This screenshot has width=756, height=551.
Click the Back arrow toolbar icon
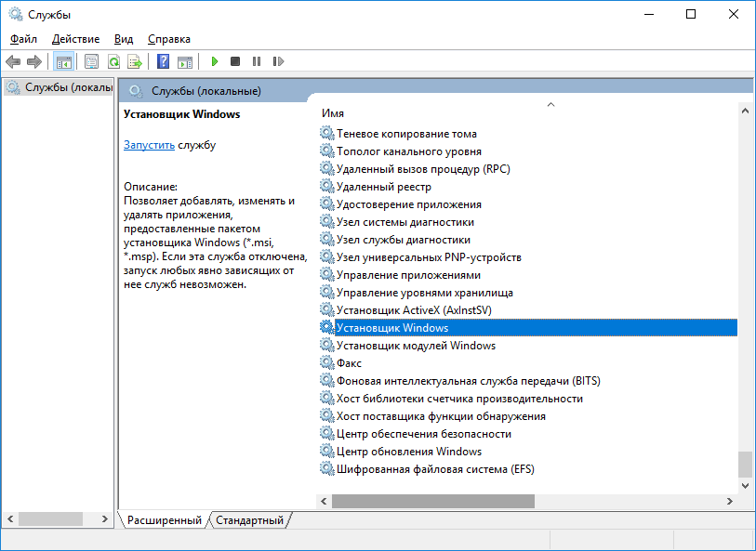coord(13,61)
